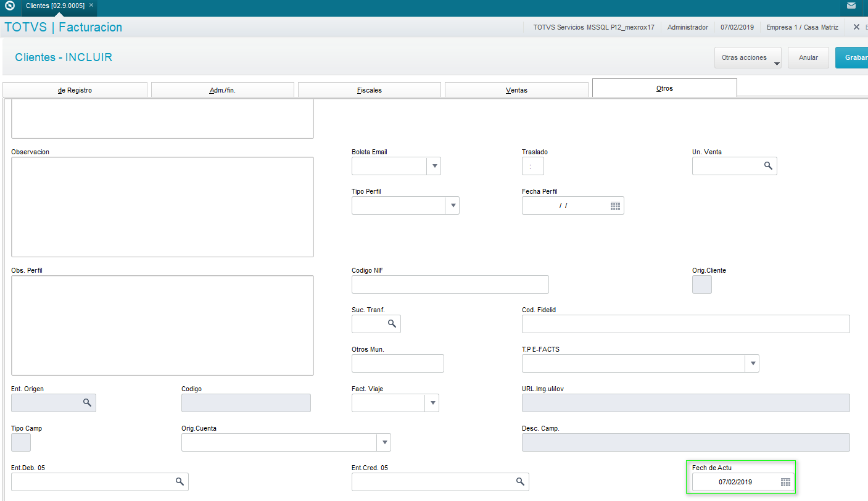Screen dimensions: 868x501
Task: Click Empresa 1 / Casa Matriz label
Action: (x=803, y=27)
